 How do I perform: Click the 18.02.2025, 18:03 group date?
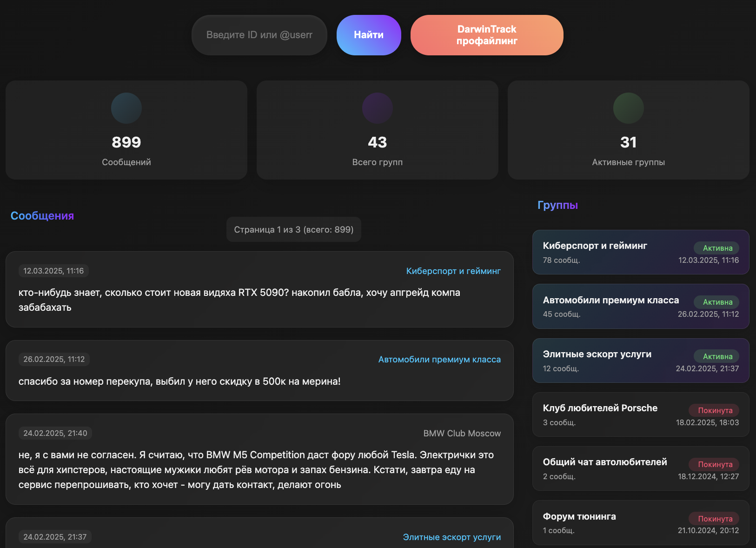point(707,422)
